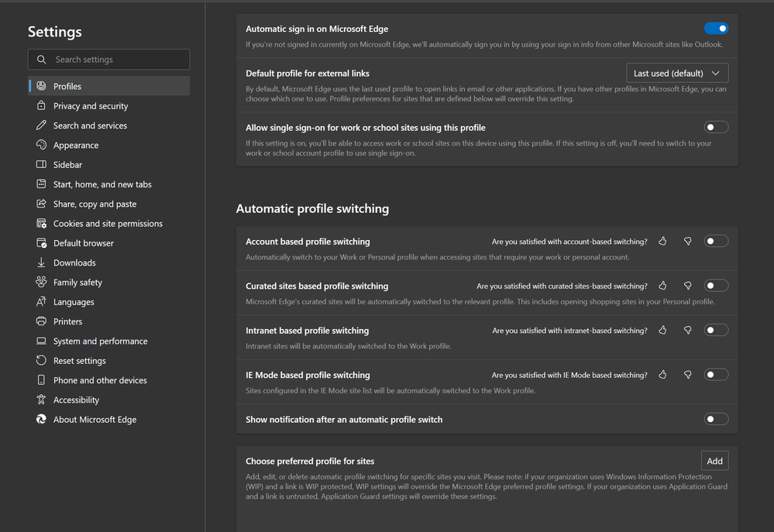Click thumbs up for account-based switching
This screenshot has height=532, width=774.
662,242
